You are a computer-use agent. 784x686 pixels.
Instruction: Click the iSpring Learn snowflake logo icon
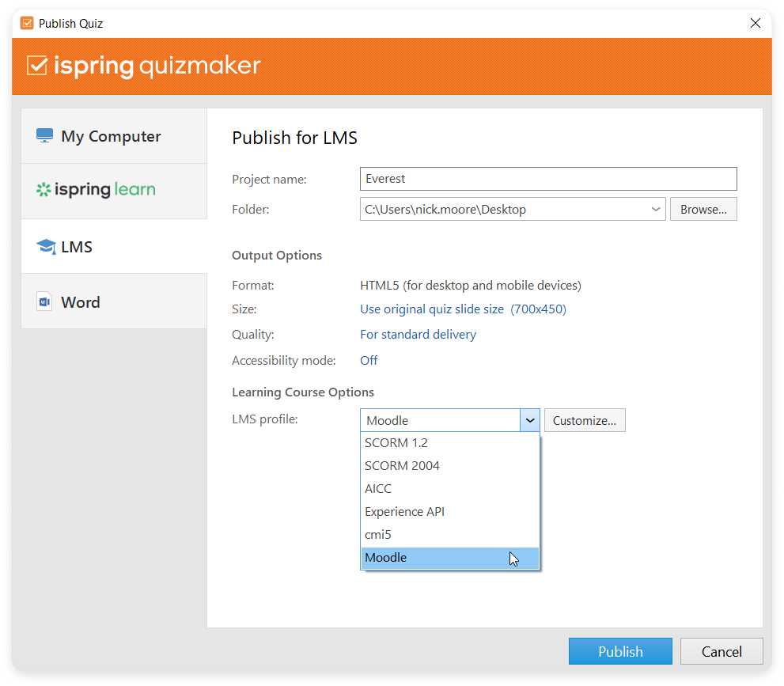click(x=44, y=190)
